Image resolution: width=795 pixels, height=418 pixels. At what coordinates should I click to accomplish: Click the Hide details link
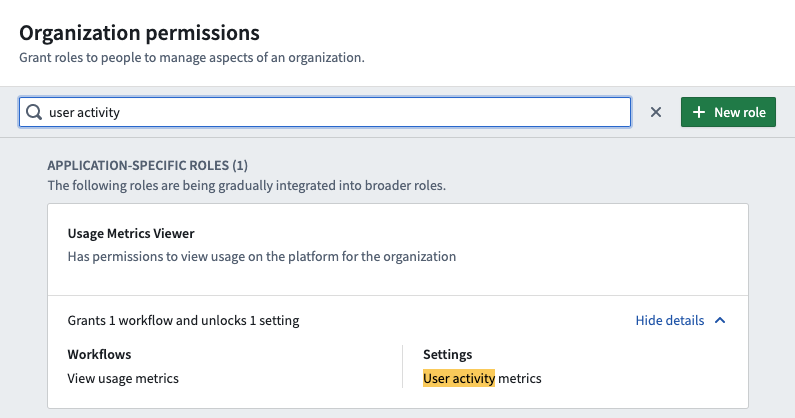[x=670, y=320]
